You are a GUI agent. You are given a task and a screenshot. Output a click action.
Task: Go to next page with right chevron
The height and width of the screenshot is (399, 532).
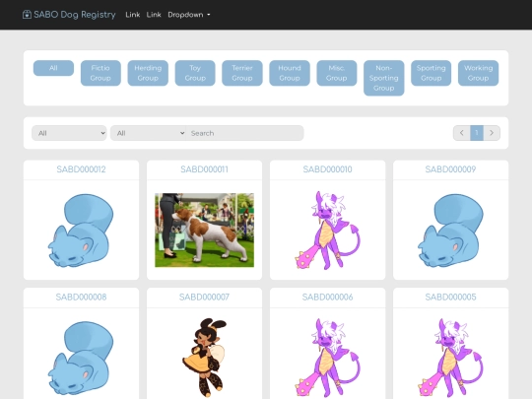(x=492, y=133)
